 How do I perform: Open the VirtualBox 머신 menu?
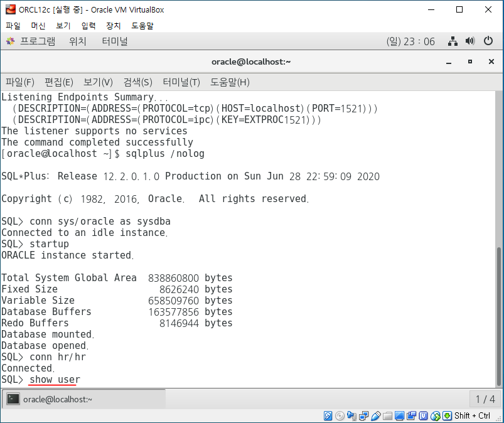point(38,26)
